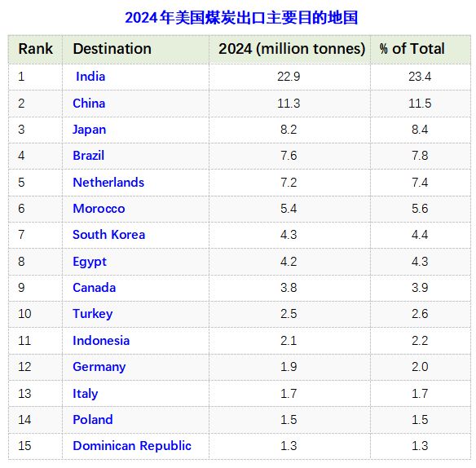Follow the Germany link
This screenshot has height=468, width=476.
click(x=99, y=367)
